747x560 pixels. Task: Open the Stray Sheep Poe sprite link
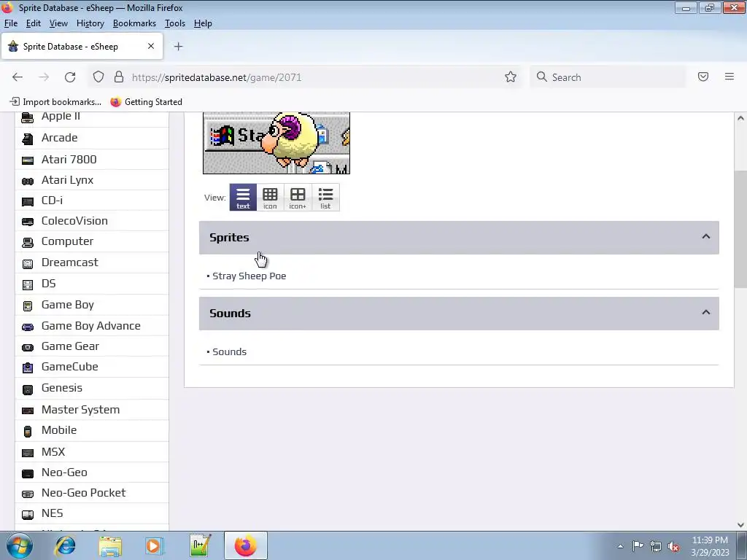coord(249,276)
